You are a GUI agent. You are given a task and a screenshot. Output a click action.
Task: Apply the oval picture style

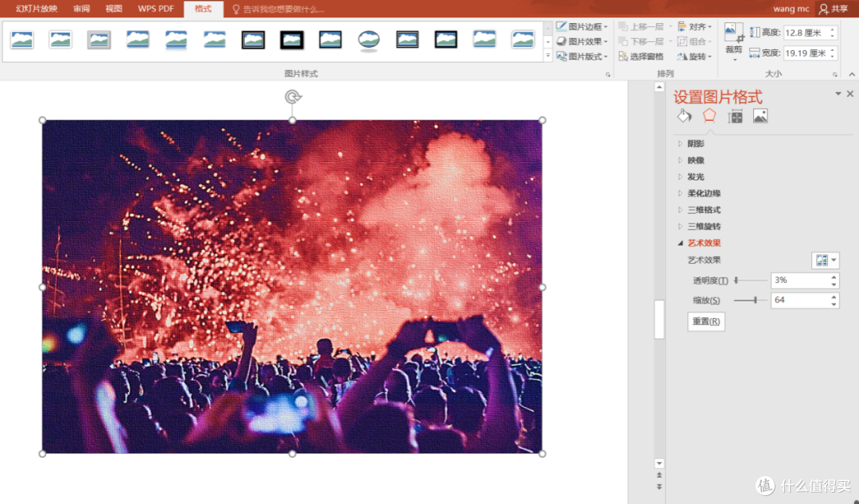369,40
